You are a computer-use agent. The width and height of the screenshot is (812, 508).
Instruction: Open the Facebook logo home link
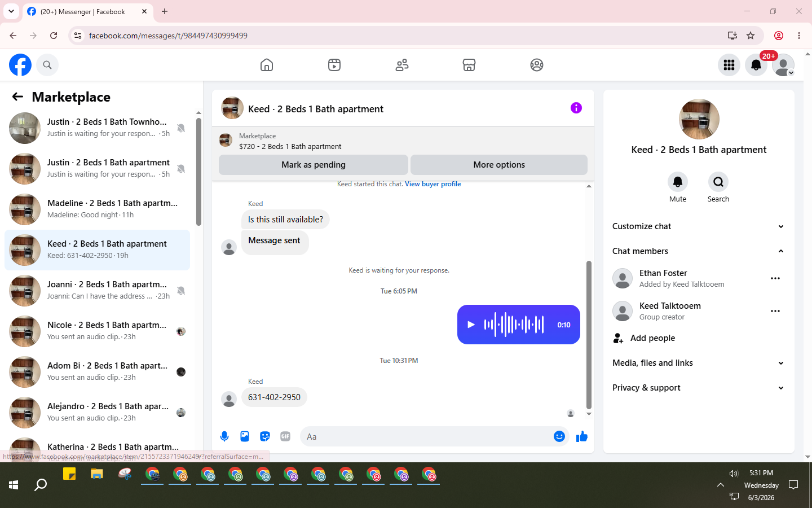point(20,65)
